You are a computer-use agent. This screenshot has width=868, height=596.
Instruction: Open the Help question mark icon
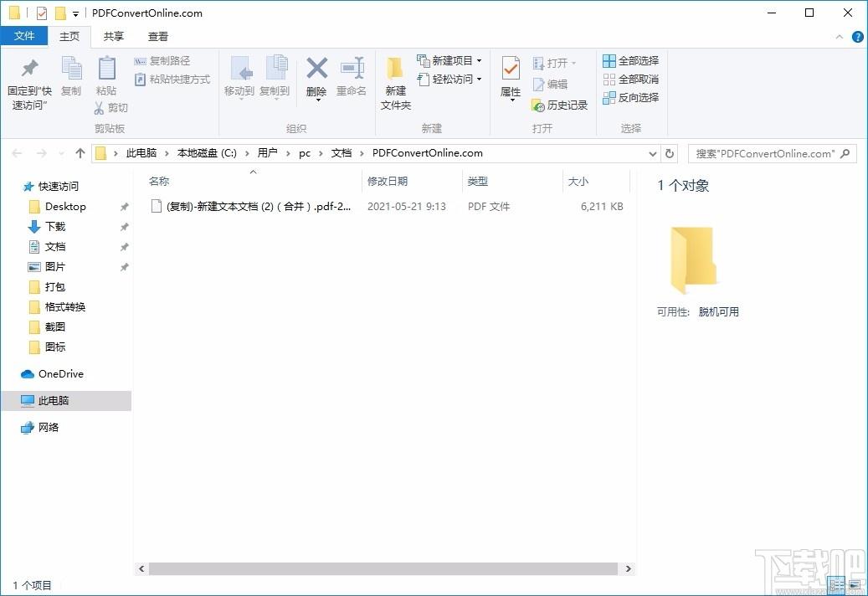pos(857,37)
